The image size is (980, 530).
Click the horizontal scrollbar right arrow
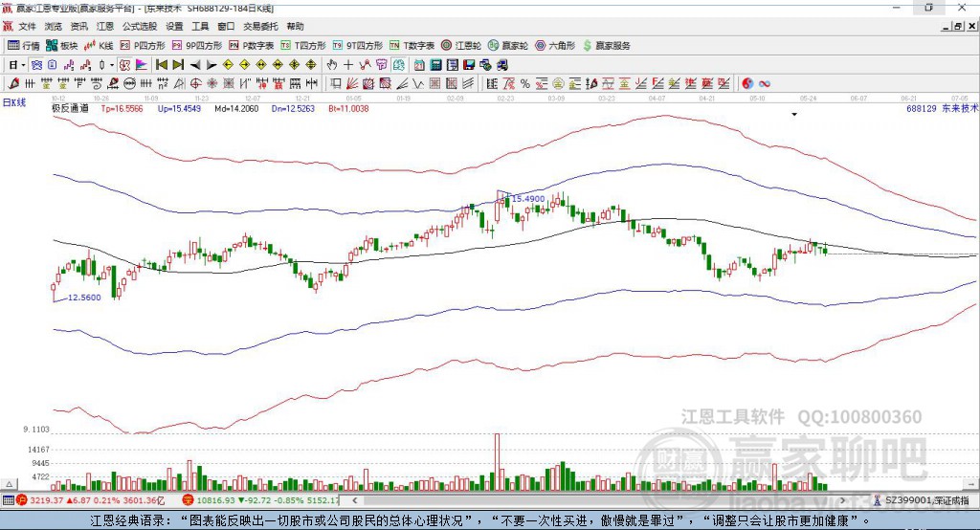coord(843,500)
